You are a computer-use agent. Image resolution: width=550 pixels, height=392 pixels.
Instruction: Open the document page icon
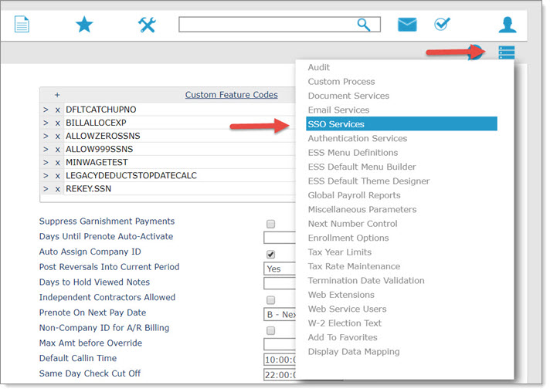tap(22, 25)
